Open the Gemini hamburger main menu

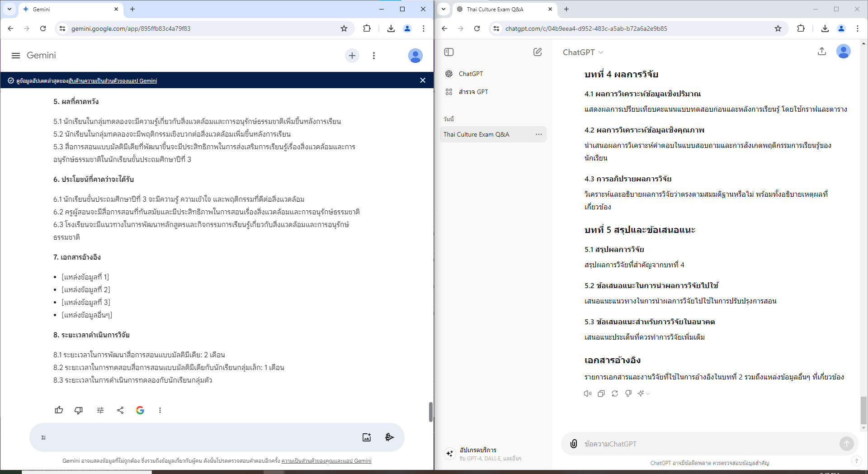click(x=16, y=56)
